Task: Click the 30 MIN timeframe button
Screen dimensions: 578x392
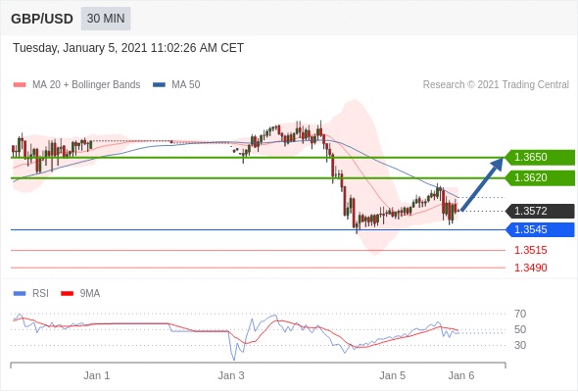Action: (106, 19)
